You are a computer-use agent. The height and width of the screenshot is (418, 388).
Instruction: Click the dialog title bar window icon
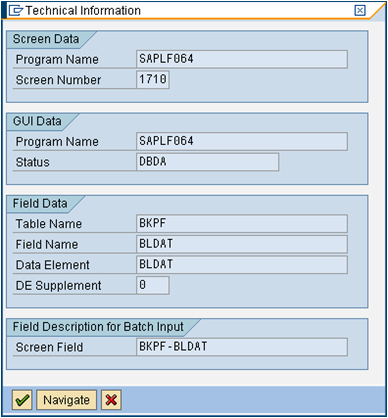[15, 11]
